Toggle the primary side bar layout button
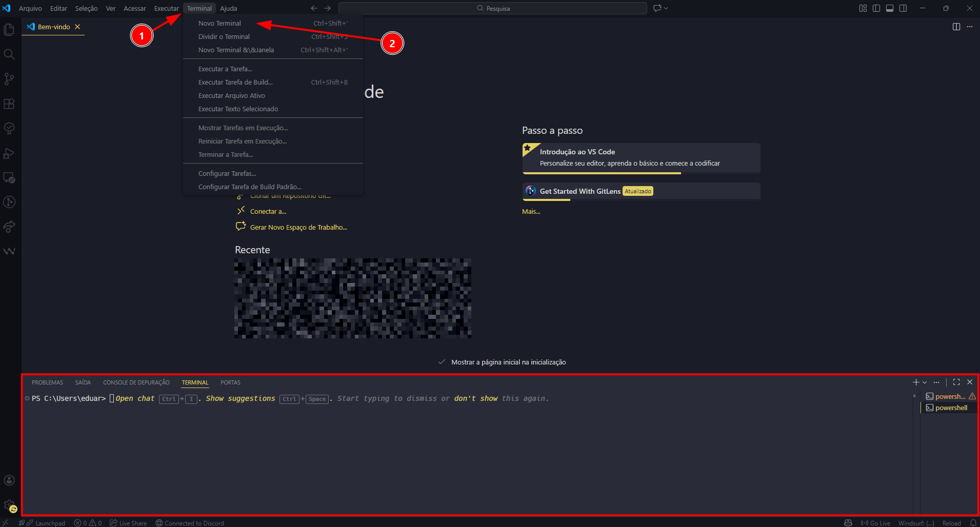980x527 pixels. [876, 8]
